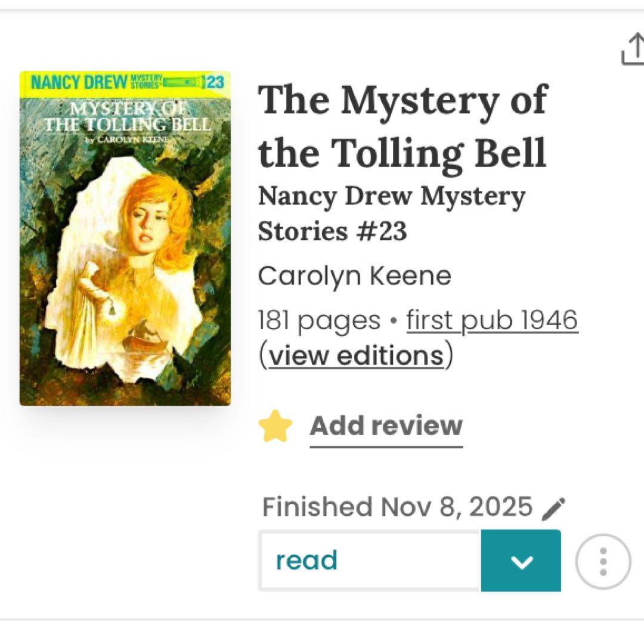Click author name Carolyn Keene
The image size is (644, 644).
354,276
